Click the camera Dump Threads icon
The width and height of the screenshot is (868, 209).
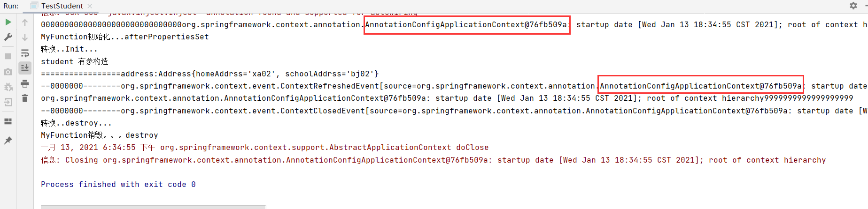[8, 72]
